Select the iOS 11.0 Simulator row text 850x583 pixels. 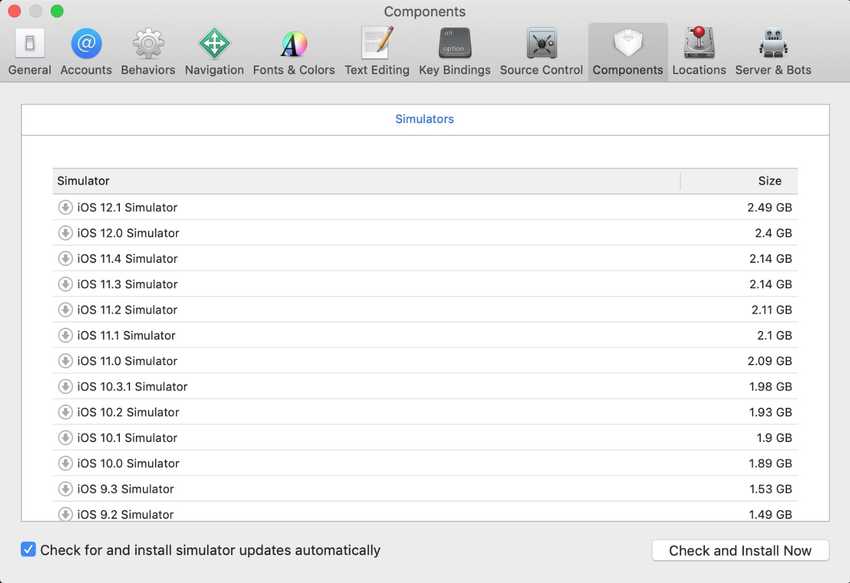(127, 361)
